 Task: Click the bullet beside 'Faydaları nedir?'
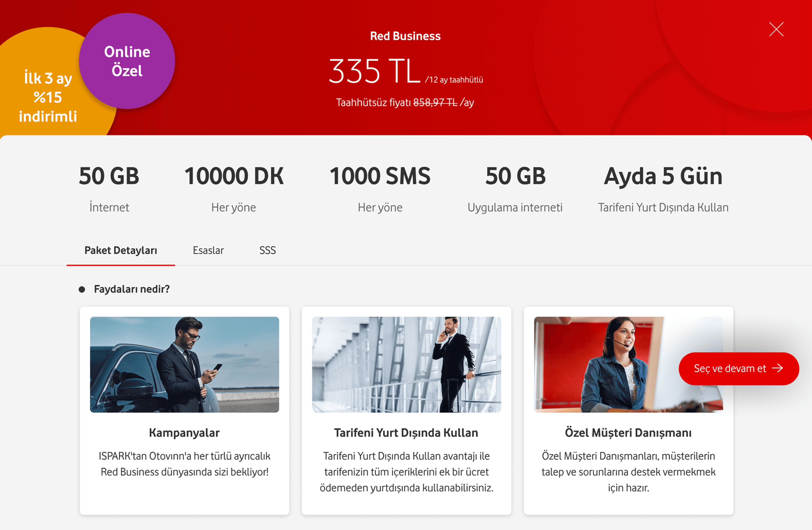[82, 290]
